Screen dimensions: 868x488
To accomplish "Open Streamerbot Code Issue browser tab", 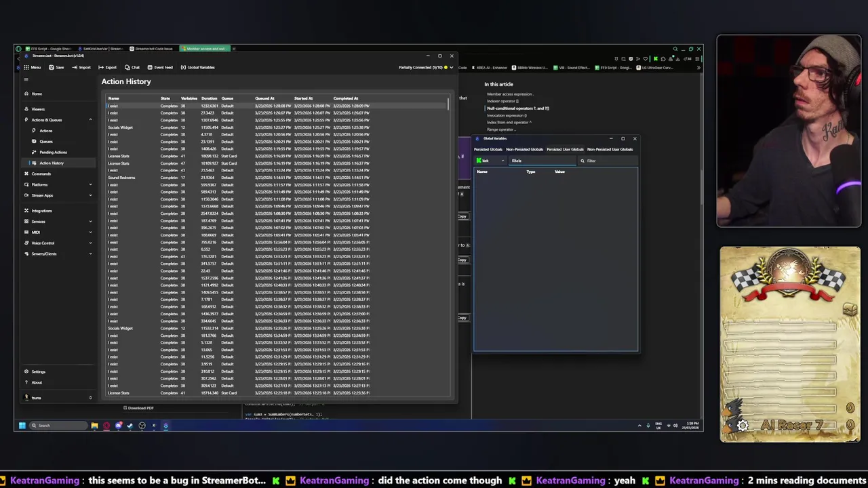I will (x=153, y=49).
